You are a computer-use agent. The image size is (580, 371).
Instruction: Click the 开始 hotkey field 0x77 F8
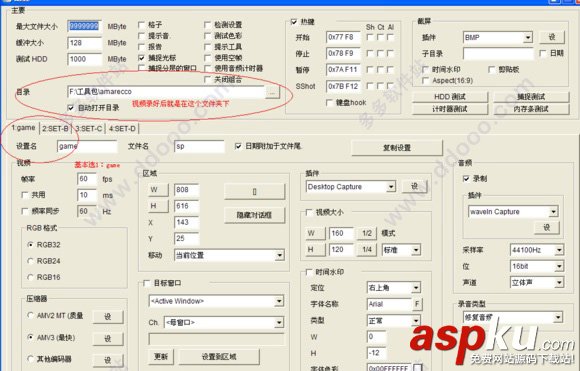[x=343, y=37]
